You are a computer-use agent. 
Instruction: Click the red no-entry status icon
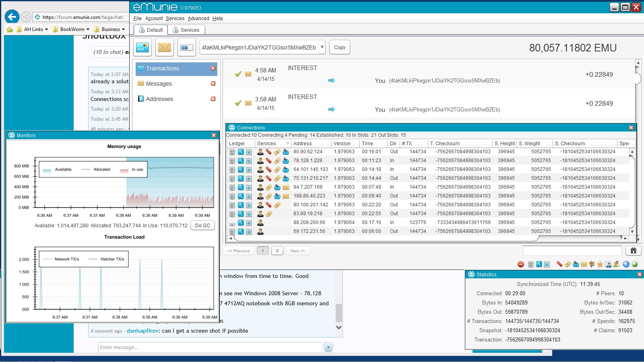tap(521, 264)
